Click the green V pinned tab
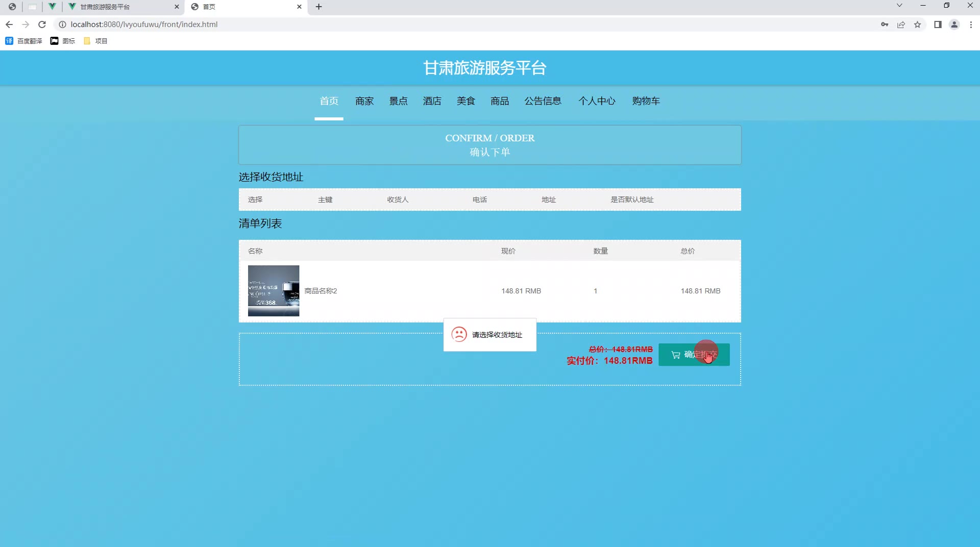Viewport: 980px width, 547px height. click(x=52, y=7)
